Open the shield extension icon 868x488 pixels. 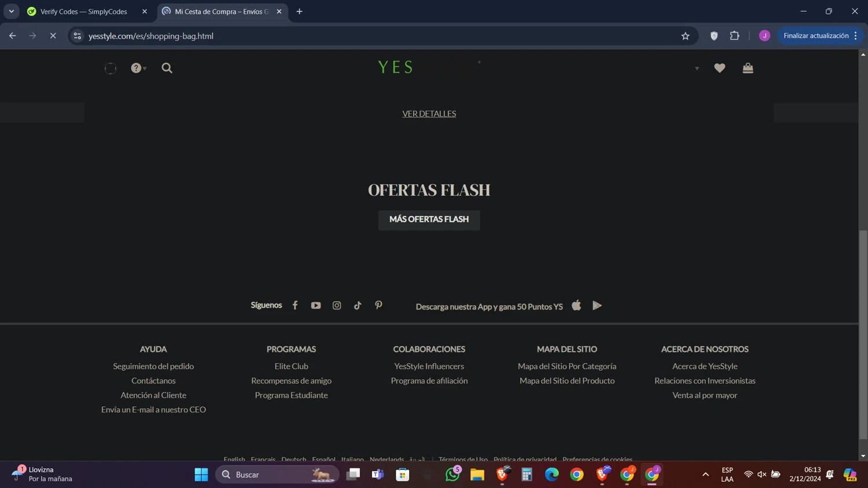(714, 36)
